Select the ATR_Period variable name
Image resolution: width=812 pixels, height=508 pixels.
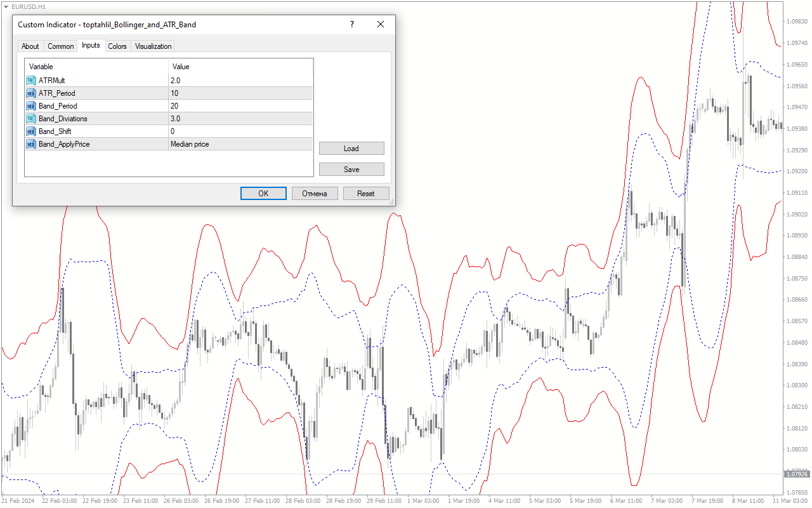(57, 93)
